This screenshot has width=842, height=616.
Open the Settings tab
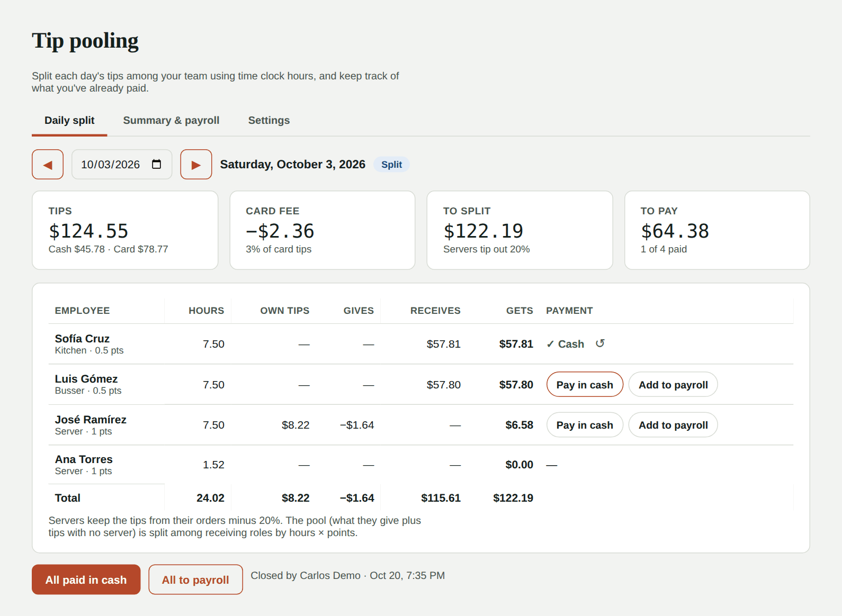[269, 120]
